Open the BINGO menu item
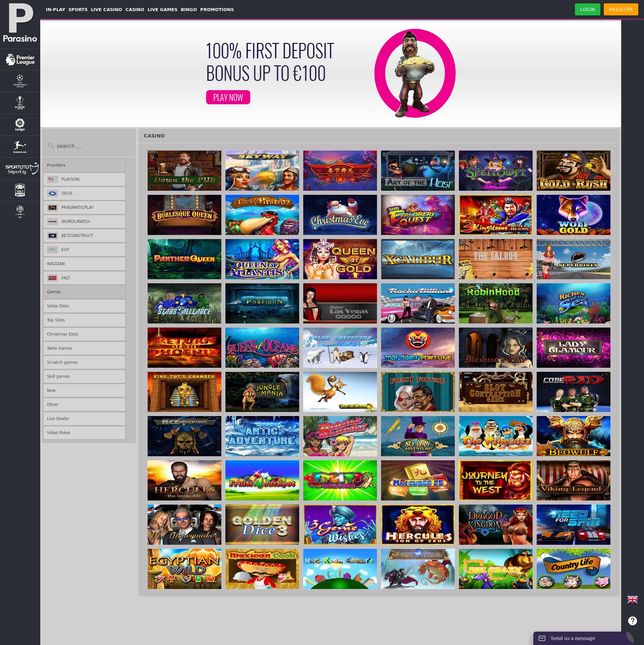The image size is (644, 645). [x=189, y=9]
